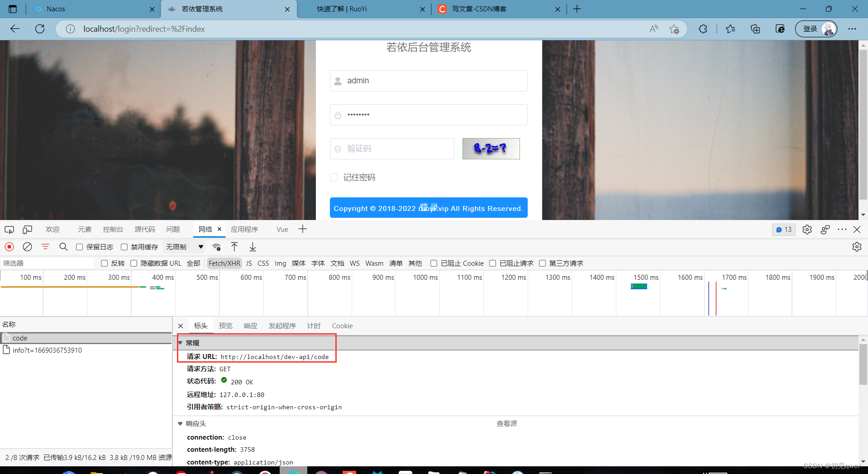This screenshot has width=868, height=474.
Task: Open the tab actions menu
Action: [13, 9]
